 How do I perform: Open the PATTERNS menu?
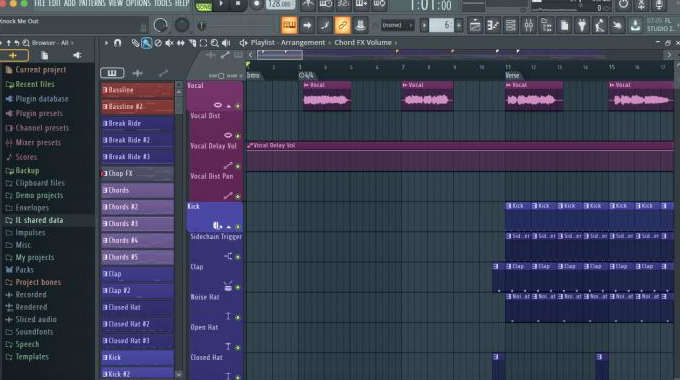click(x=92, y=3)
